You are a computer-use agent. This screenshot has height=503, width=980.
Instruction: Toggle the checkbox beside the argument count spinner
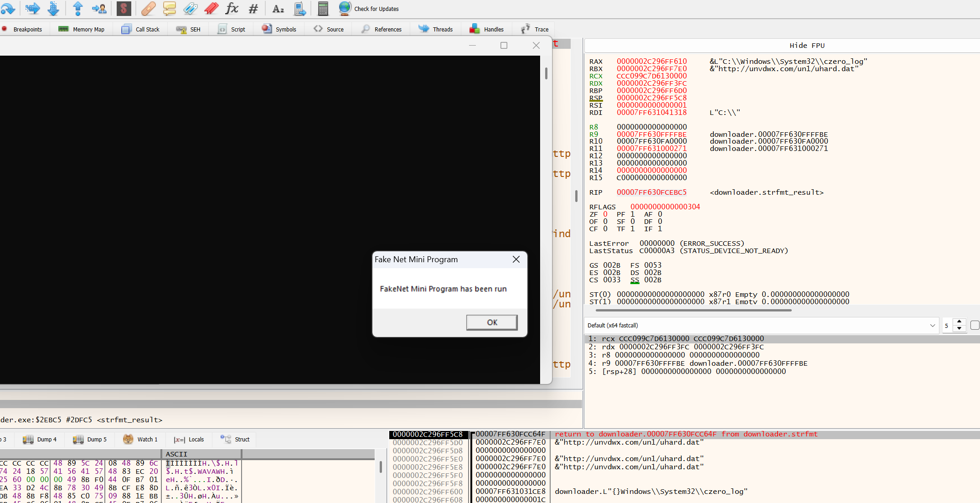pos(975,325)
